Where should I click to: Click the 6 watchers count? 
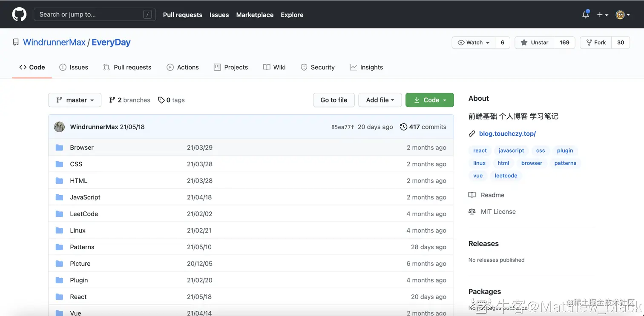coord(503,43)
